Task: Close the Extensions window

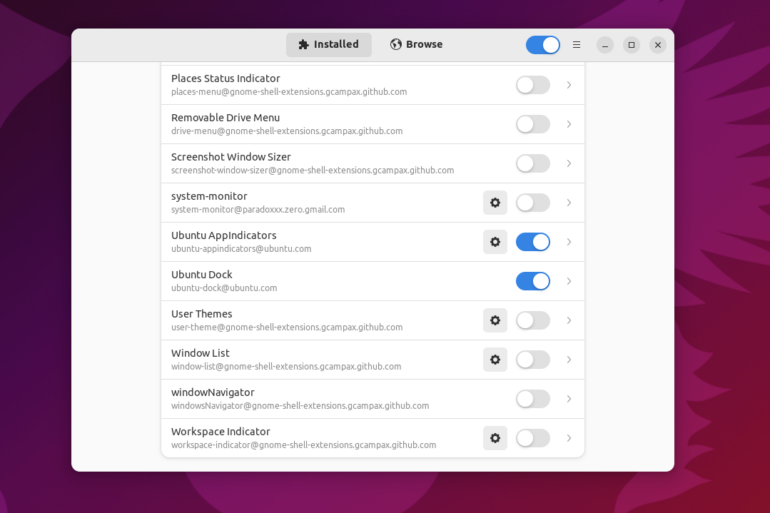Action: (658, 45)
